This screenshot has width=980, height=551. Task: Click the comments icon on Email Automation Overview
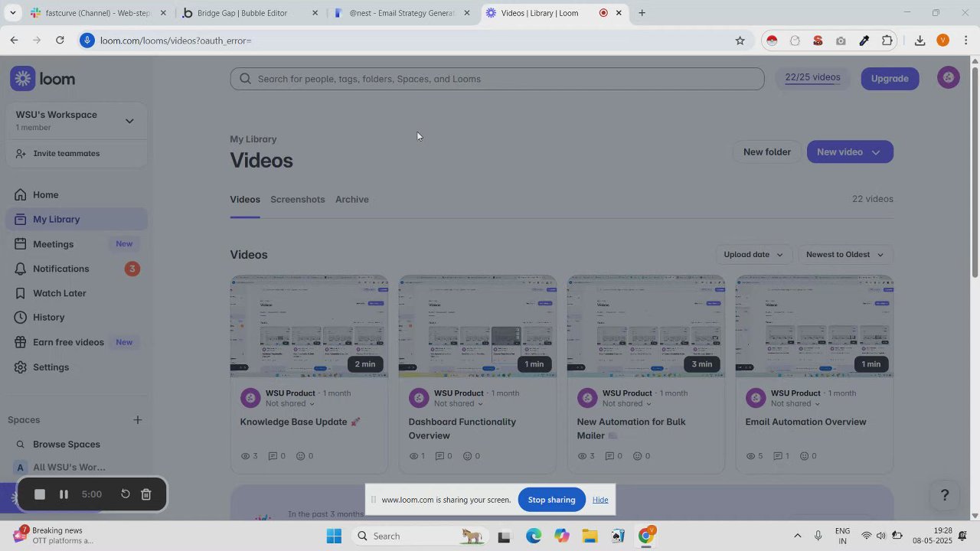pos(778,456)
